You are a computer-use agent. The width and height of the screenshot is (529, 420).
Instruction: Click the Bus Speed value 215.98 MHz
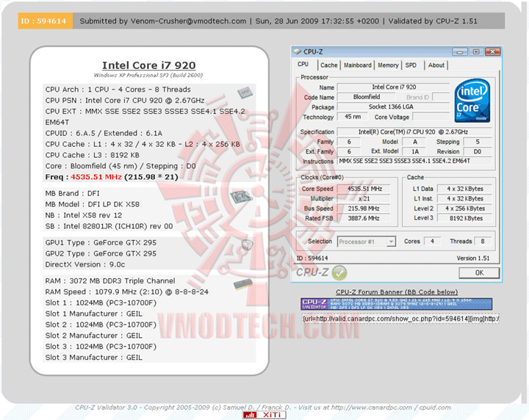(x=364, y=209)
